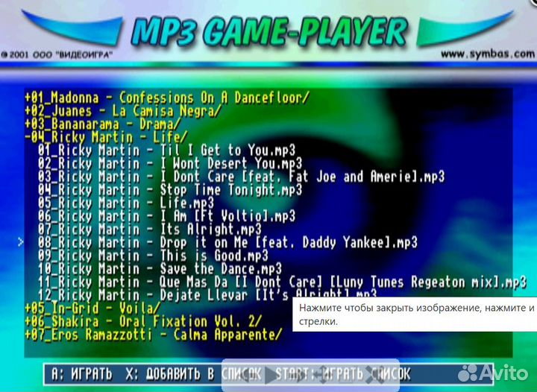This screenshot has height=392, width=537.
Task: Select track 09 This is Good.mp3
Action: pyautogui.click(x=153, y=256)
